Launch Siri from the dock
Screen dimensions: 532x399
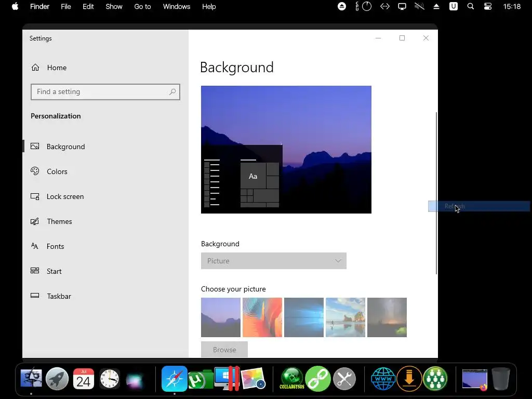click(135, 380)
